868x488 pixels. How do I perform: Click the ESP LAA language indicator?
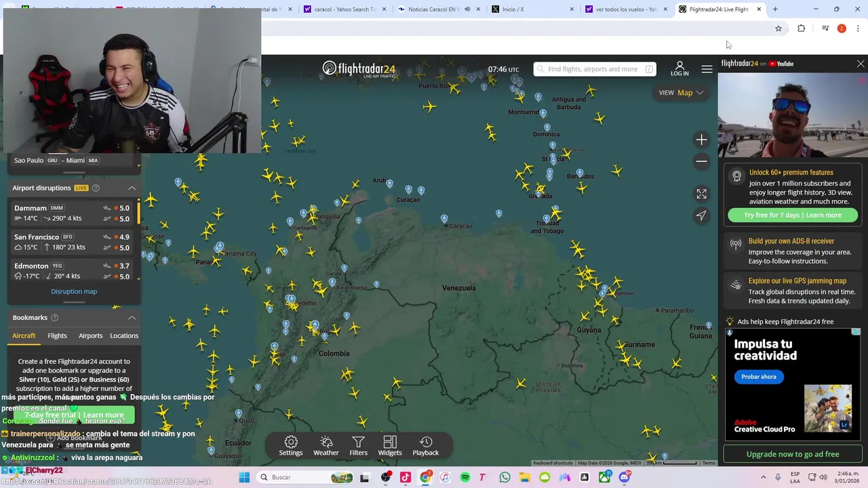[795, 477]
